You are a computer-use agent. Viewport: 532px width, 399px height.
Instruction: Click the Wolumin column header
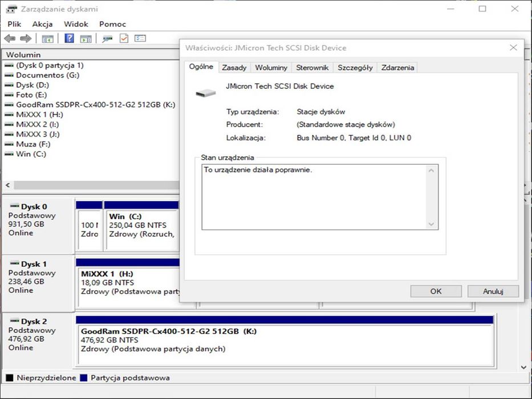tap(91, 55)
